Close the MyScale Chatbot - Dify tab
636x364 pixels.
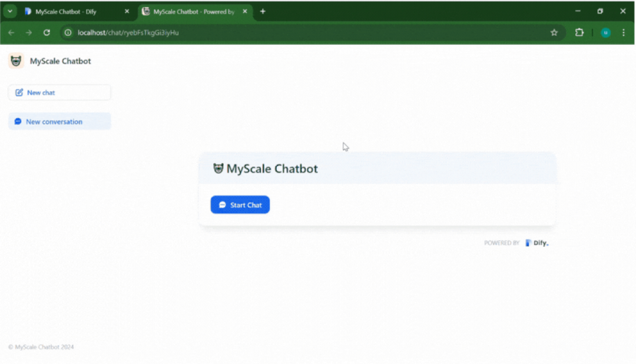[127, 11]
